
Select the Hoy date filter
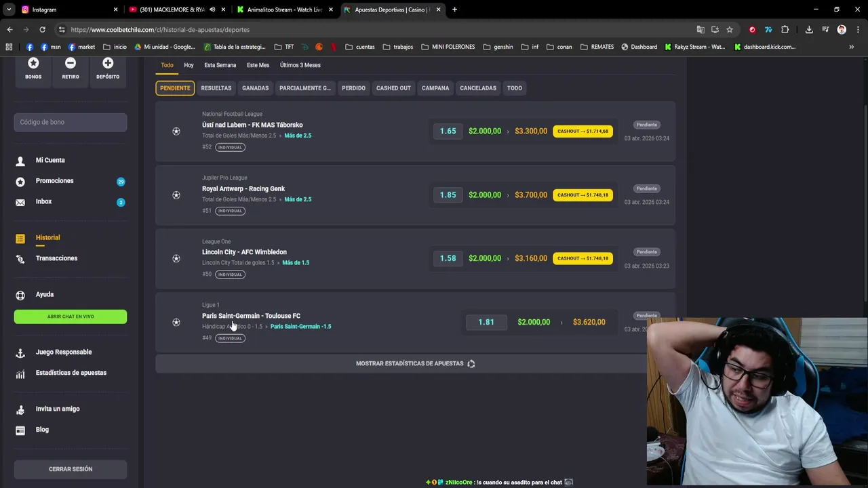[189, 65]
